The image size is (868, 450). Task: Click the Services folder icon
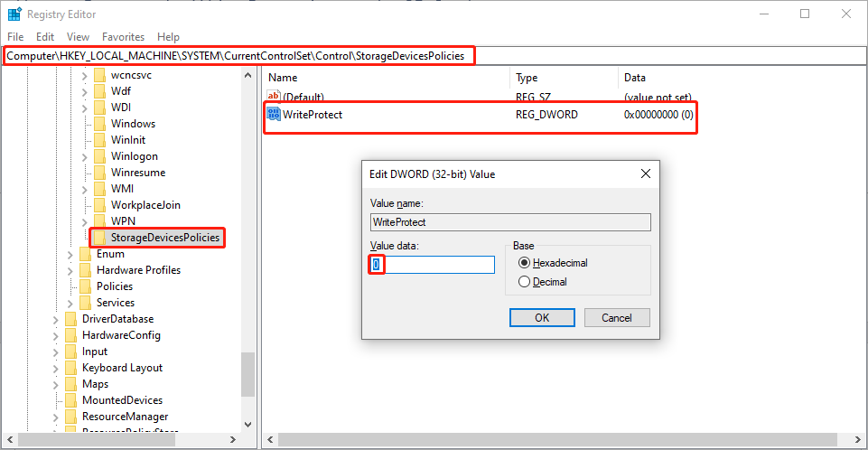coord(85,302)
